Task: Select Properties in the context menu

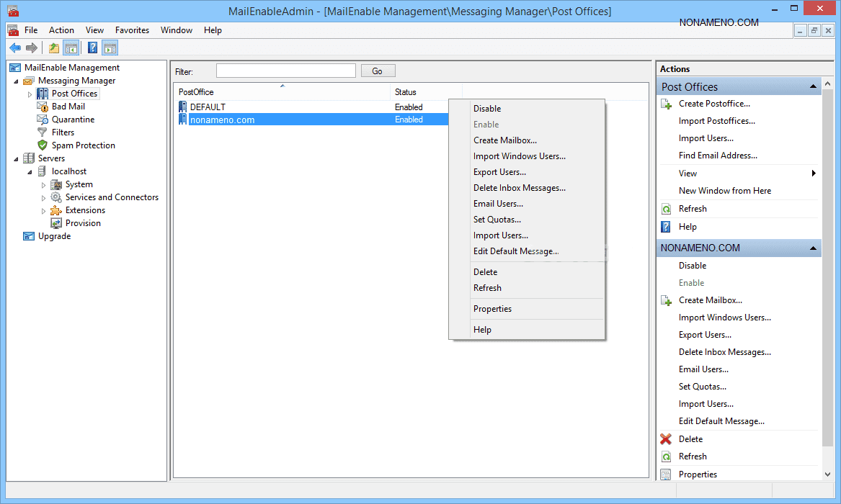Action: pos(492,309)
